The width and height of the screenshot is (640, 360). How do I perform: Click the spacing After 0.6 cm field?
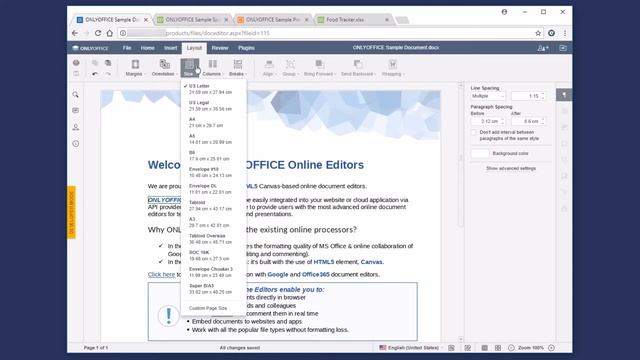click(x=528, y=121)
